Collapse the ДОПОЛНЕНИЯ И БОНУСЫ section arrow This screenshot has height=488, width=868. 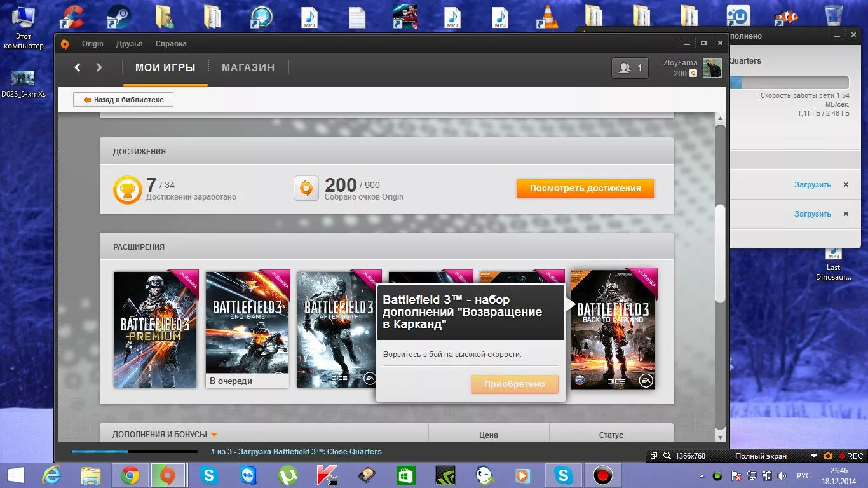coord(214,435)
